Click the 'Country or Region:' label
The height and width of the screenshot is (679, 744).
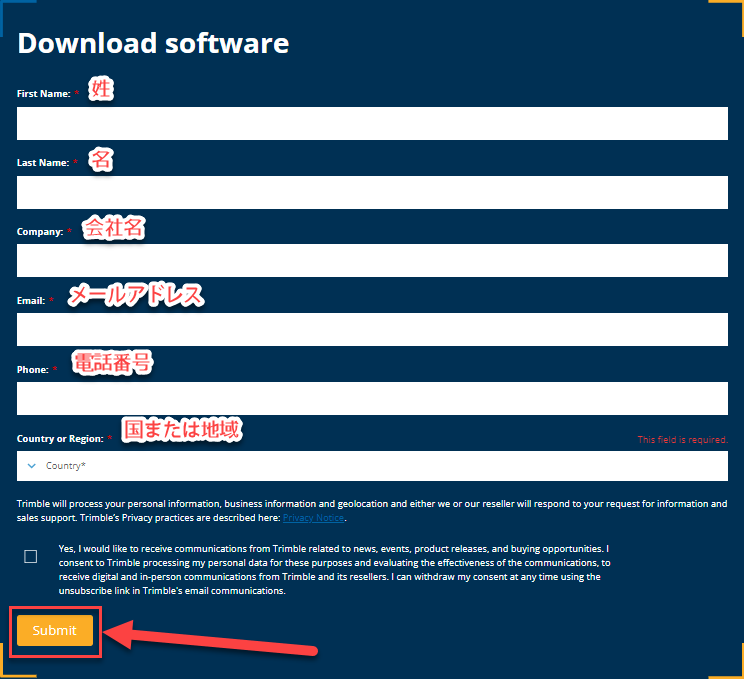point(59,439)
